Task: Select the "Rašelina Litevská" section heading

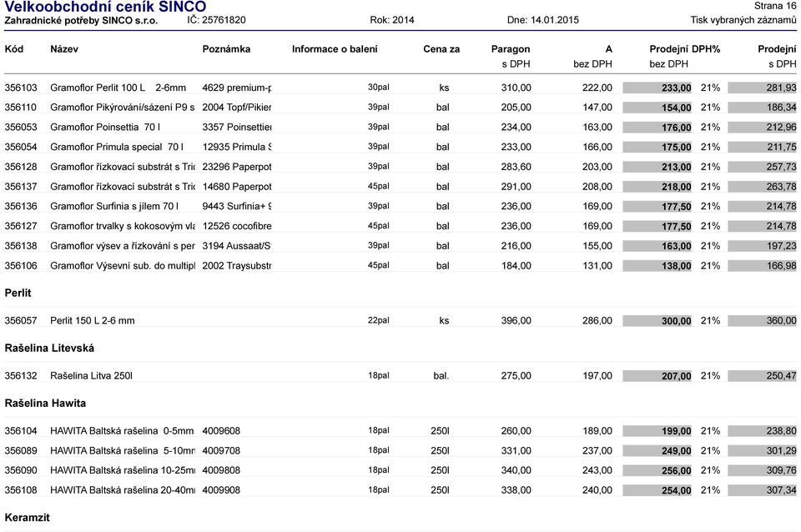Action: [x=49, y=349]
